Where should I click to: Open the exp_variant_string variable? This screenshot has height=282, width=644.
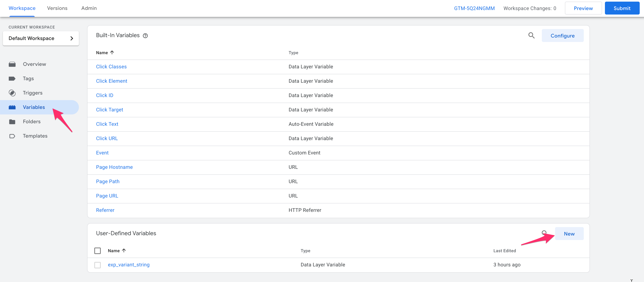pos(129,265)
